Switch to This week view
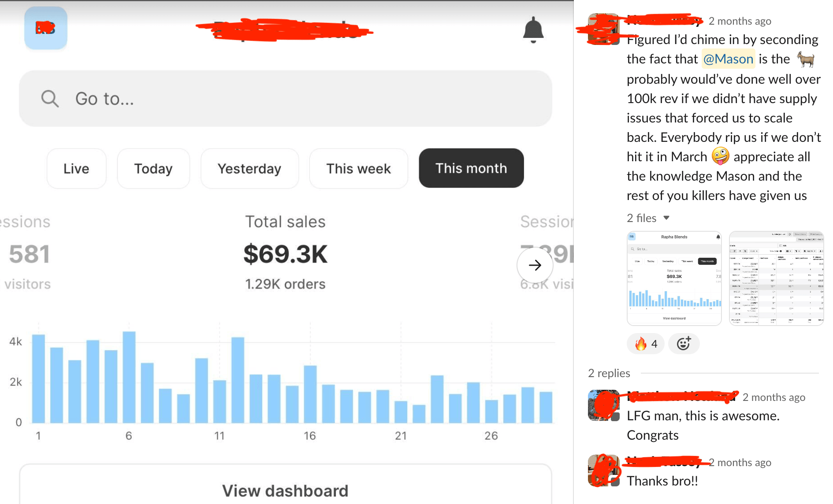 pos(358,169)
